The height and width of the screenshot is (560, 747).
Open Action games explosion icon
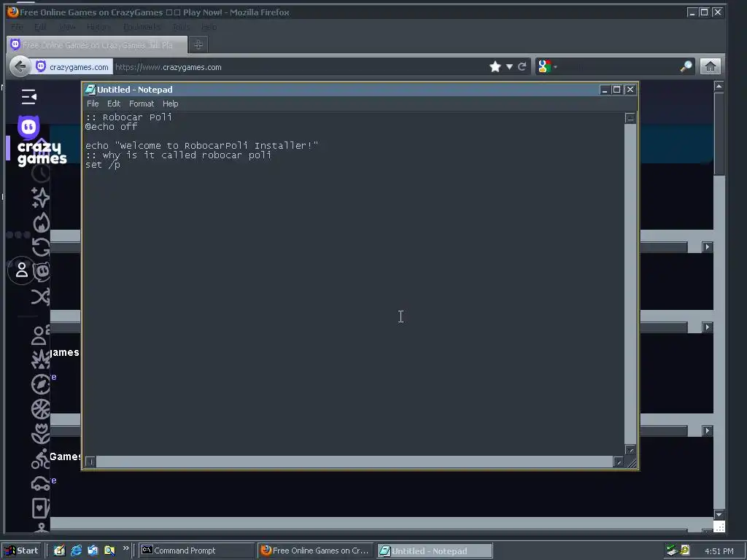coord(41,359)
